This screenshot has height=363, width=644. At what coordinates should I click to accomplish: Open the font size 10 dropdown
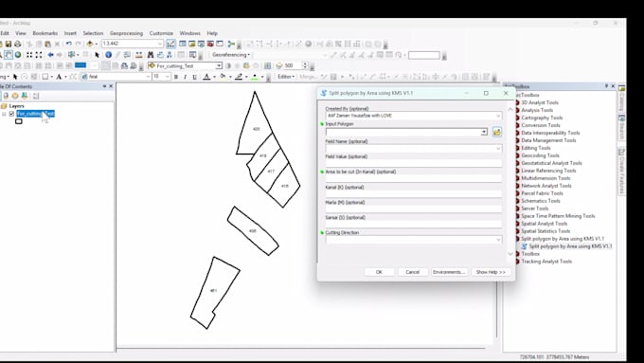pos(168,77)
